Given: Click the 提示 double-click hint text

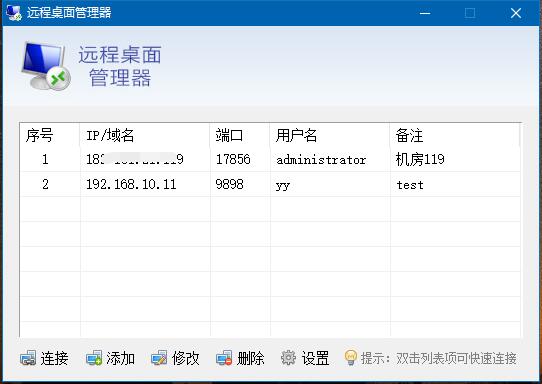Looking at the screenshot, I should [439, 358].
